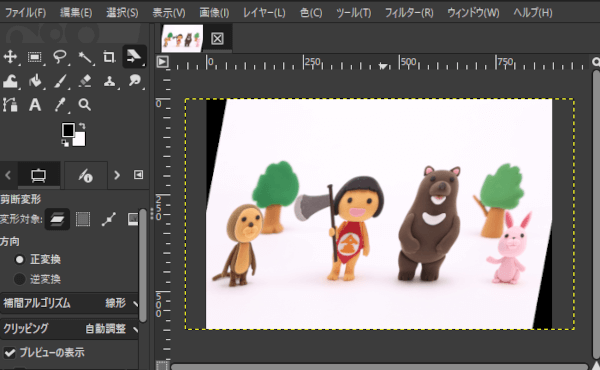Open the レイヤー(L) menu
This screenshot has height=370, width=600.
point(264,13)
